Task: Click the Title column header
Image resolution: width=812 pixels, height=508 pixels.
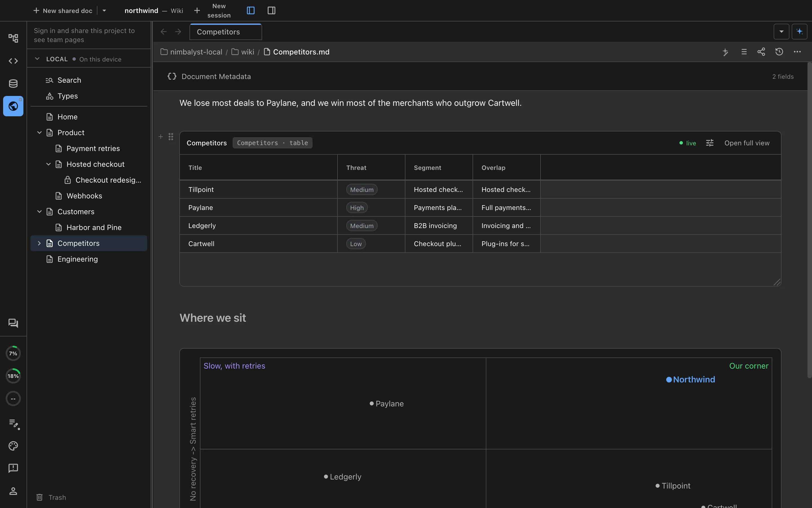Action: pyautogui.click(x=259, y=167)
